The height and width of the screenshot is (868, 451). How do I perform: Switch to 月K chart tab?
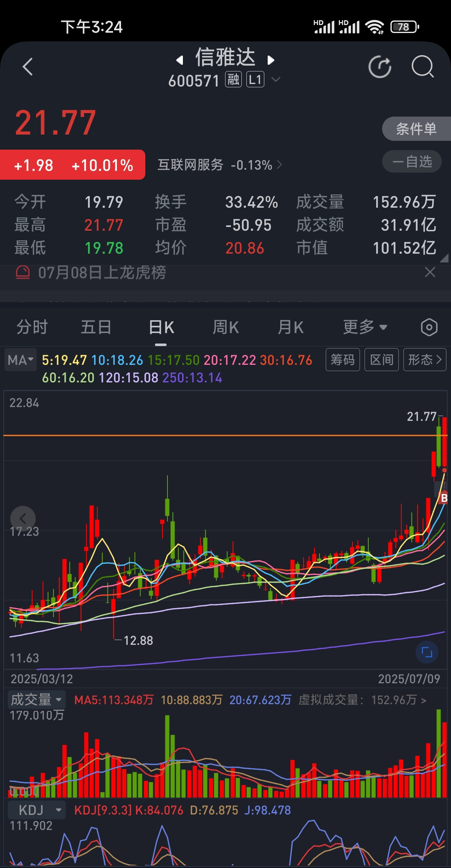pyautogui.click(x=291, y=327)
